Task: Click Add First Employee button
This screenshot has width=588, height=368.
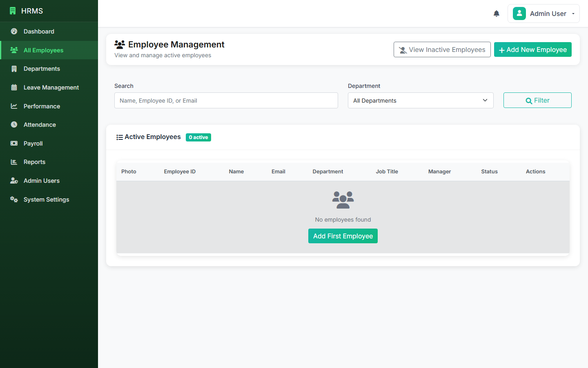Action: tap(343, 236)
